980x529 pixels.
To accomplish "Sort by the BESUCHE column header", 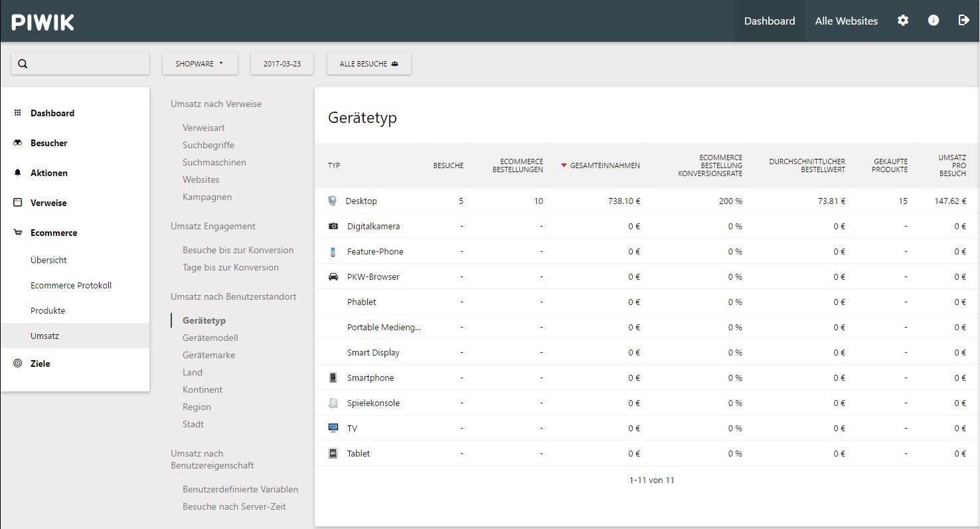I will 448,165.
